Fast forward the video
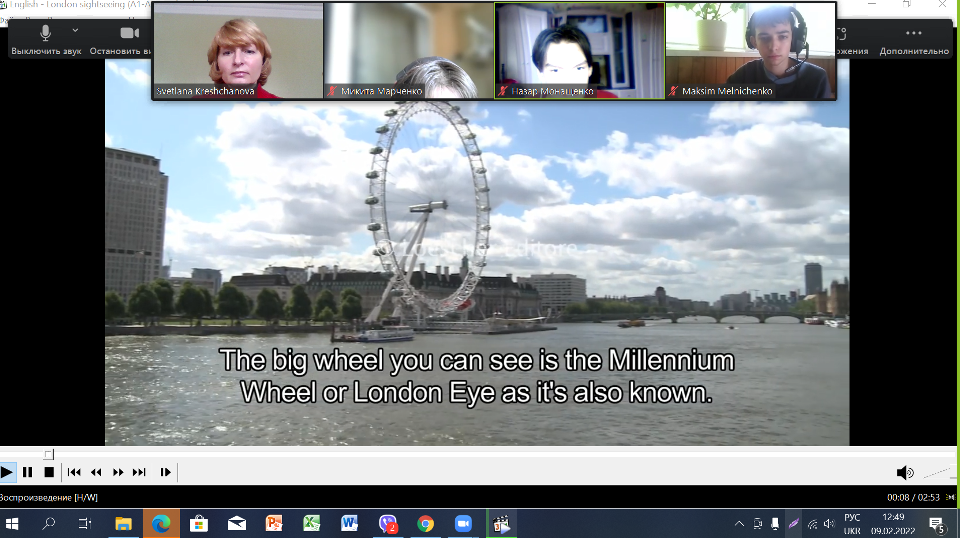This screenshot has height=538, width=960. pos(118,472)
